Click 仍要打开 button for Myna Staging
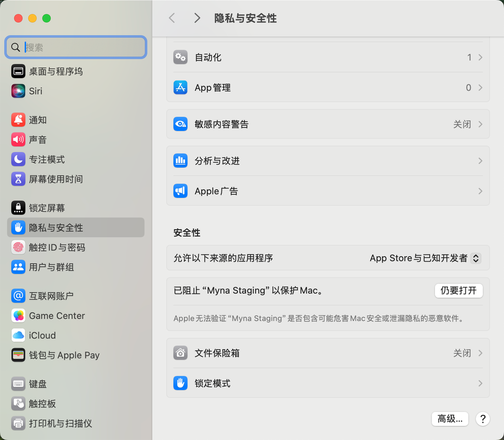 459,290
